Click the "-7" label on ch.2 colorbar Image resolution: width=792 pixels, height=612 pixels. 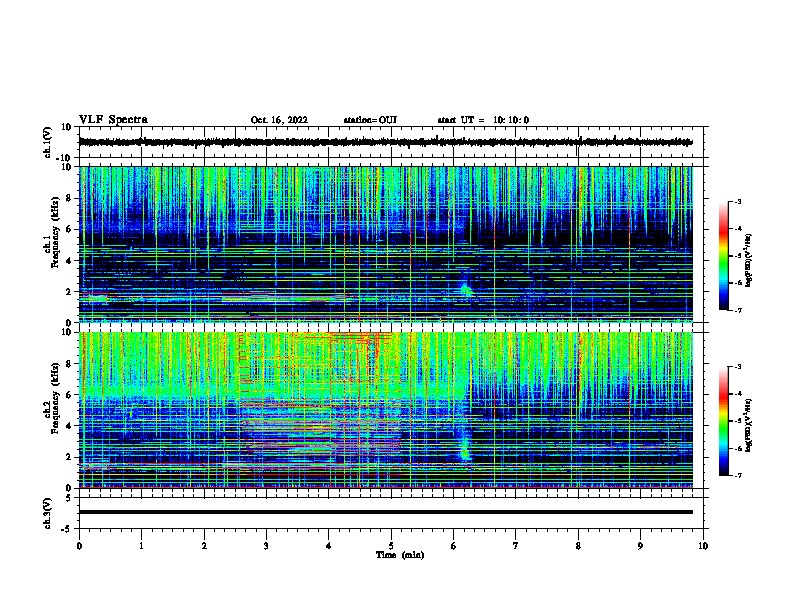pyautogui.click(x=738, y=475)
